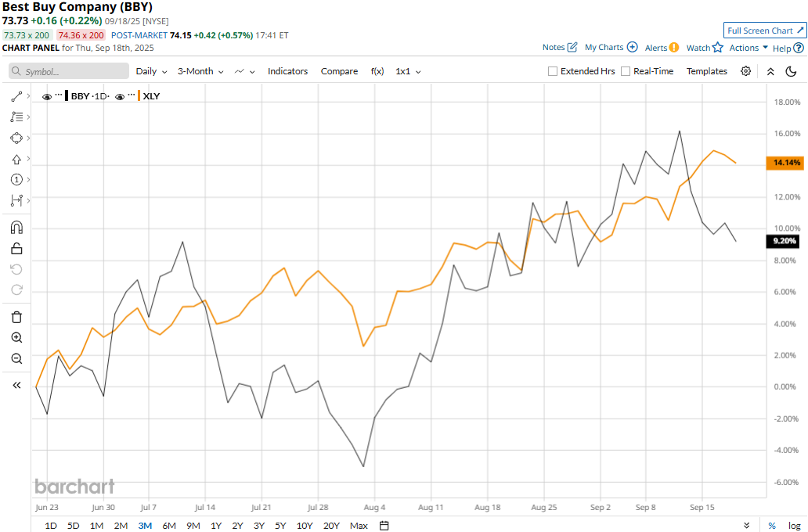Collapse the chart header with double chevron
Viewport: 808px width, 532px height.
[x=770, y=72]
